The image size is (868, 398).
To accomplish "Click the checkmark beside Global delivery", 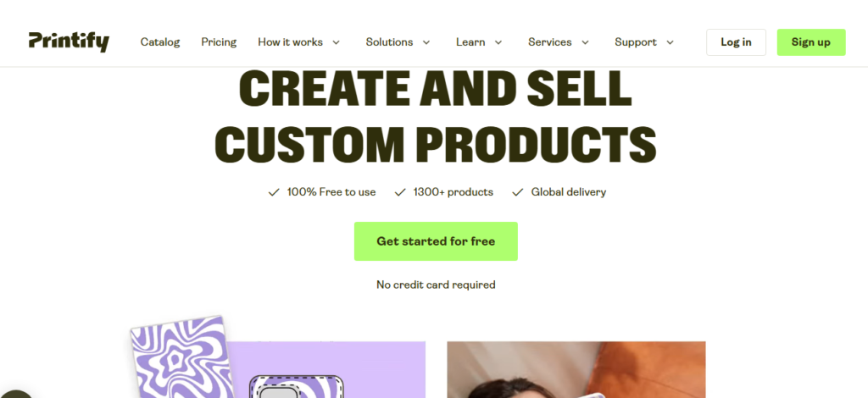I will coord(518,192).
